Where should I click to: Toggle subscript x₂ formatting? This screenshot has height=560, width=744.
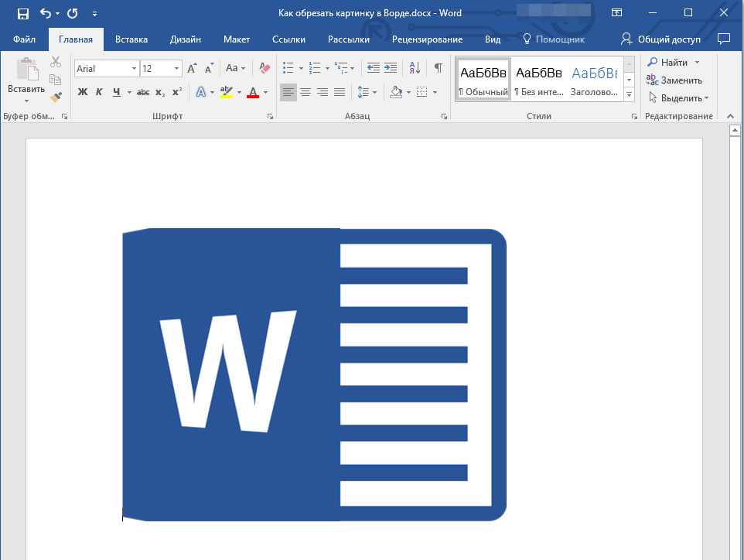point(160,92)
